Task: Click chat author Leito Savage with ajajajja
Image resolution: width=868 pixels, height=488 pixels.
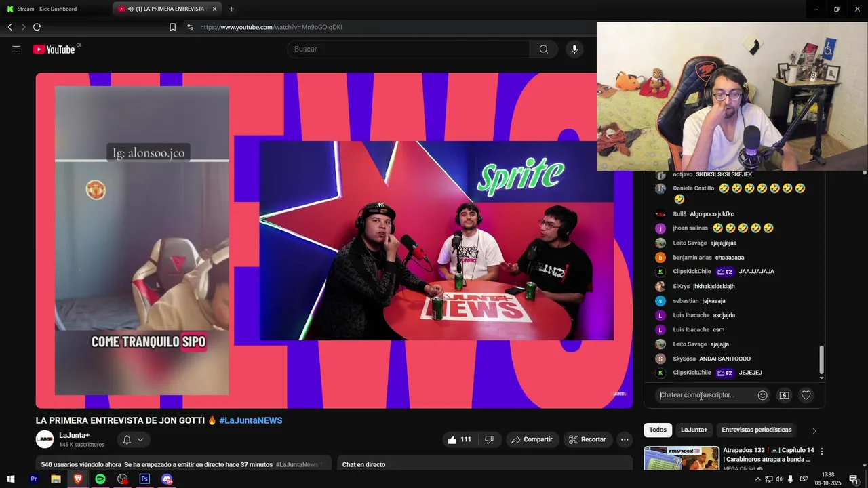Action: (690, 344)
